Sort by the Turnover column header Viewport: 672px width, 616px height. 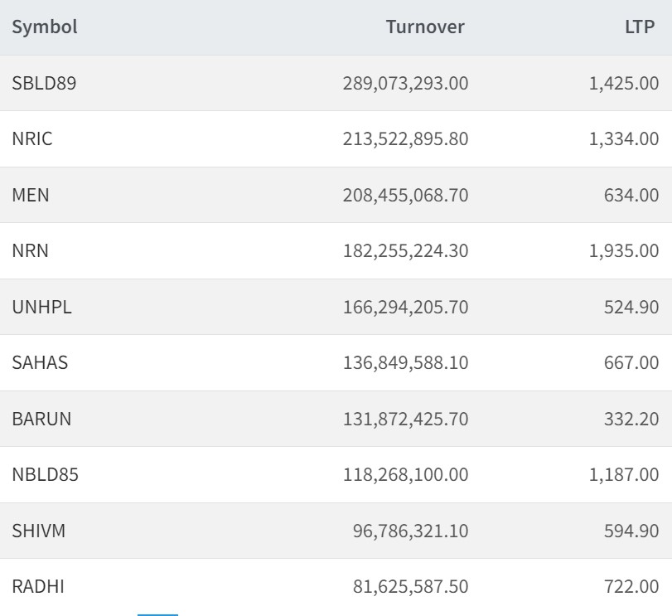pos(425,27)
